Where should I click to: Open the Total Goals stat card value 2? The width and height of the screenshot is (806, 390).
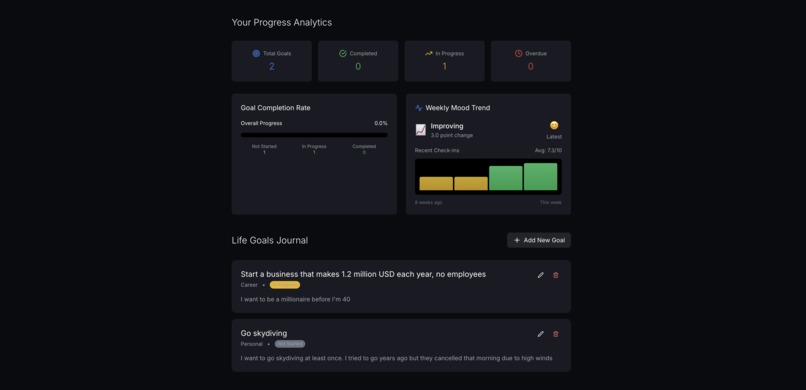(x=271, y=66)
